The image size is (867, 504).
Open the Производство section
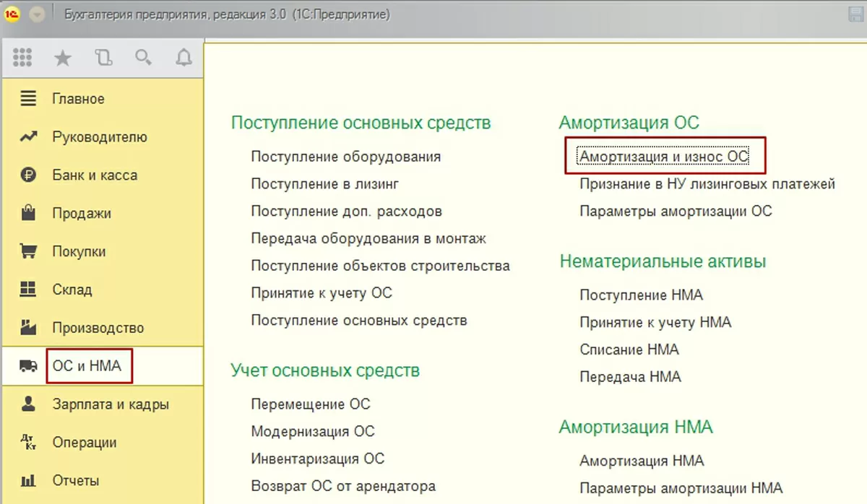(x=98, y=329)
